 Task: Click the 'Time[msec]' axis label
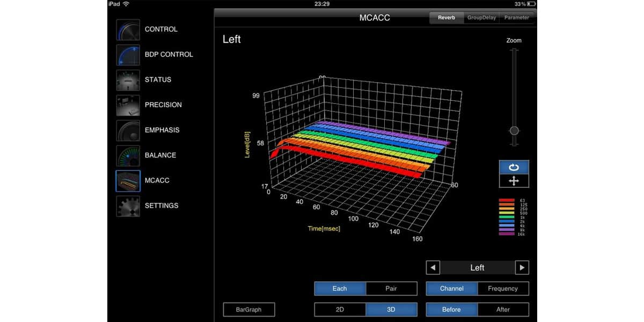(x=324, y=229)
